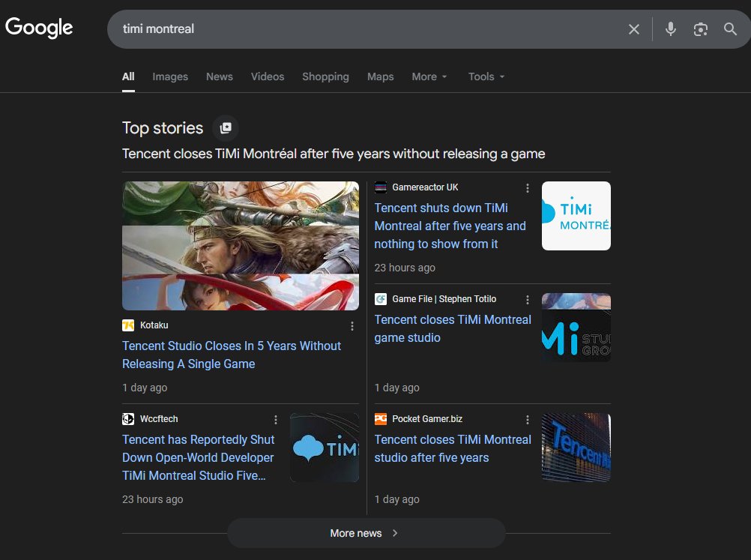Go to the Maps tab
Screen dimensions: 751x560
click(x=380, y=76)
